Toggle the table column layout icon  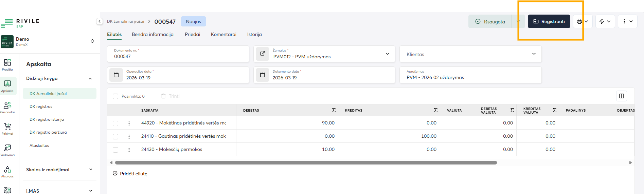(x=621, y=96)
